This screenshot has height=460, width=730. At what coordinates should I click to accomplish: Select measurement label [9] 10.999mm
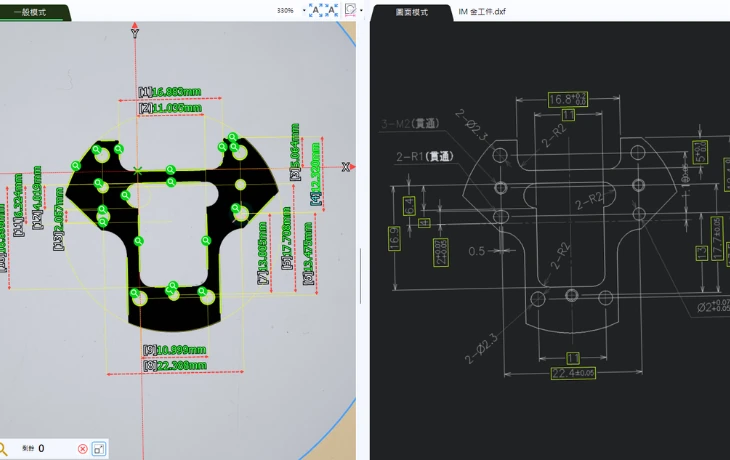click(174, 349)
